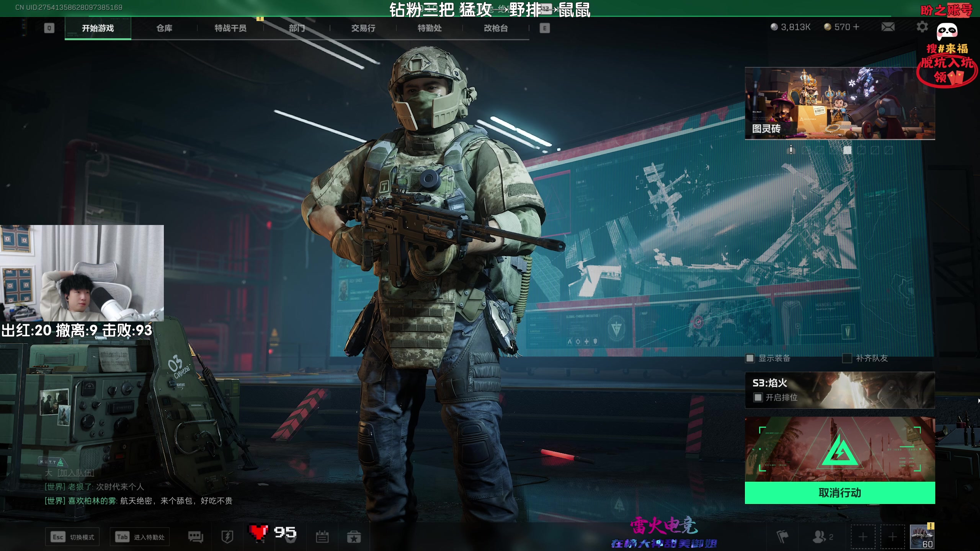The height and width of the screenshot is (551, 980).
Task: Open the flags icon in bottom bar
Action: (x=782, y=537)
